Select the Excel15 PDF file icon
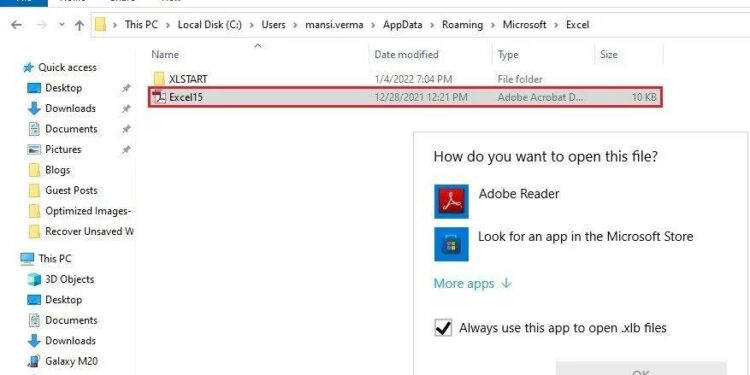Viewport: 750px width, 375px height. [x=159, y=97]
